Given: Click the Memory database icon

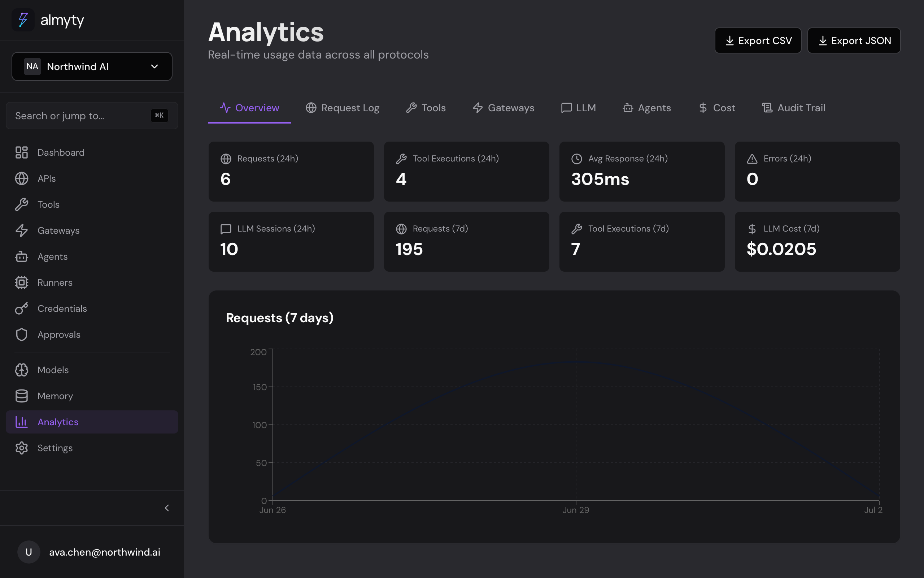Looking at the screenshot, I should click(x=21, y=396).
